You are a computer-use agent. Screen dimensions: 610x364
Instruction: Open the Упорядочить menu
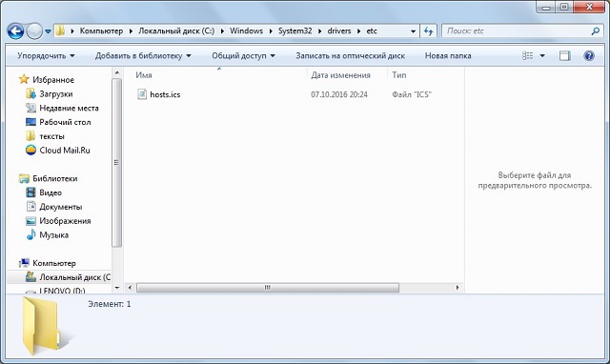tap(46, 55)
